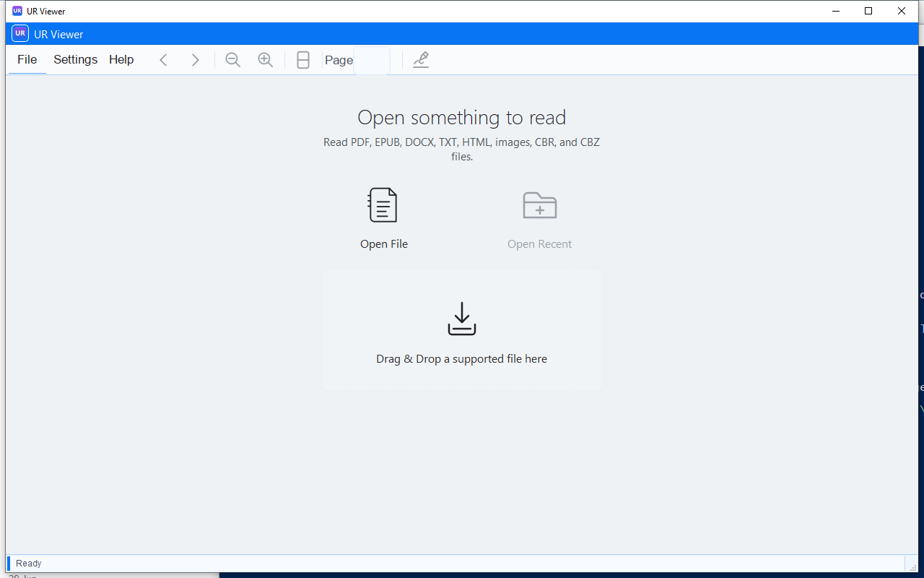Click the Page number input box
The height and width of the screenshot is (578, 924).
[x=372, y=60]
